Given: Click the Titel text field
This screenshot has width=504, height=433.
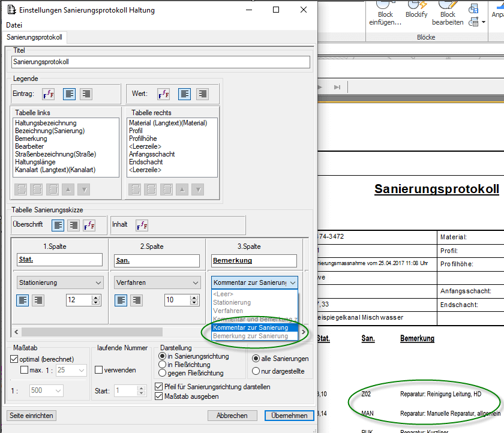Looking at the screenshot, I should (160, 62).
